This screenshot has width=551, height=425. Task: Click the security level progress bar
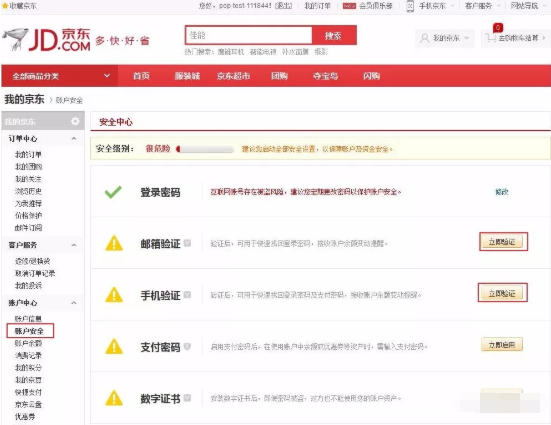(x=205, y=149)
